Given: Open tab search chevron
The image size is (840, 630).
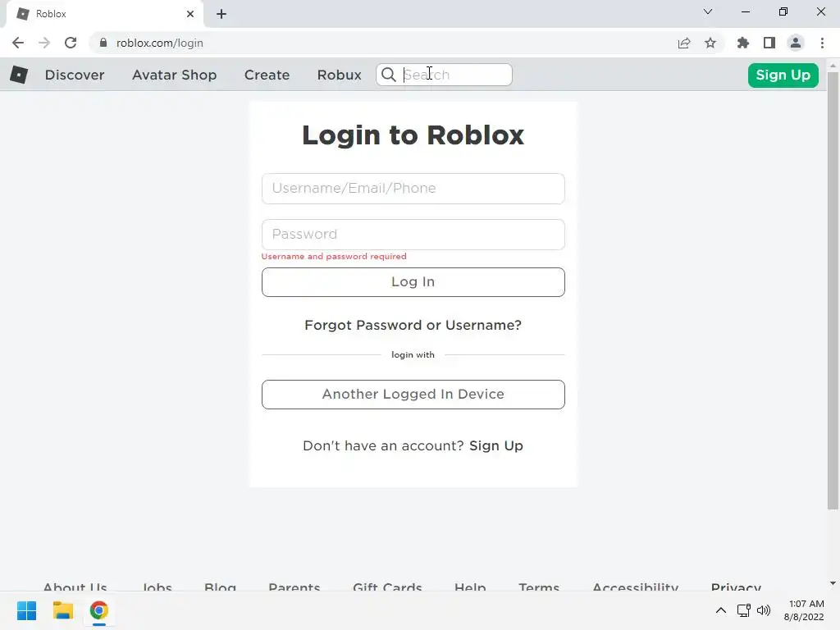Looking at the screenshot, I should (708, 11).
